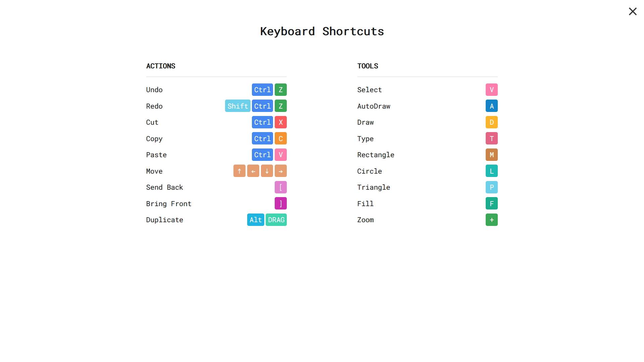Click the T key badge for Type
This screenshot has height=362, width=644.
(x=492, y=139)
